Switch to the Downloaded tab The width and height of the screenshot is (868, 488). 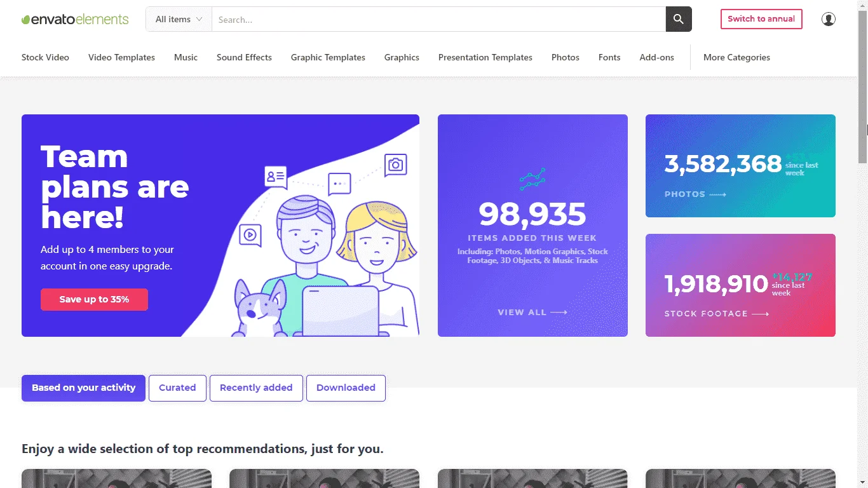pos(346,388)
